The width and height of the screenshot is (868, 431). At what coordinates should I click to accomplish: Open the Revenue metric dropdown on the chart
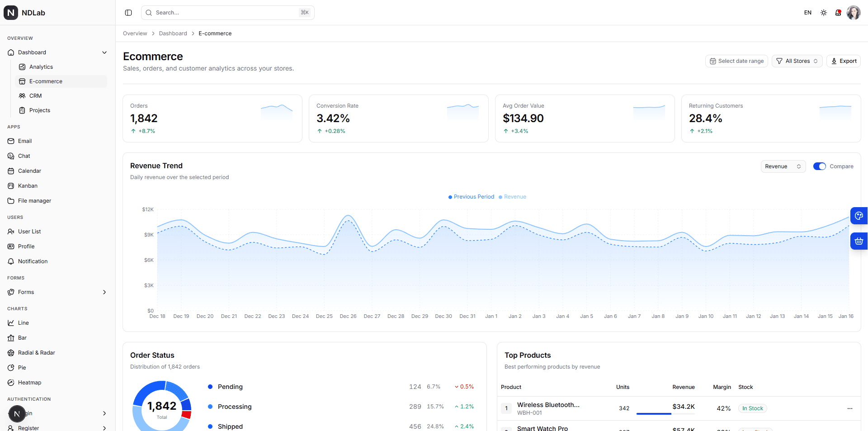(x=783, y=166)
